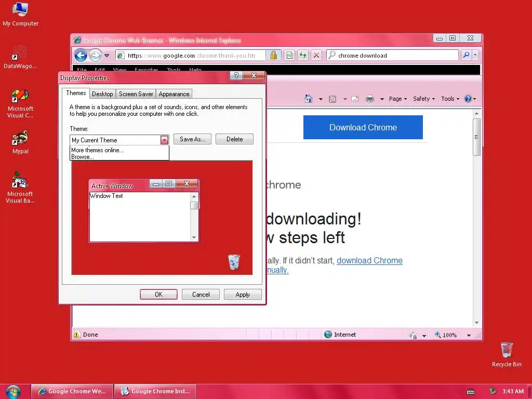
Task: Click the blue Help question mark icon in IE
Action: 468,99
